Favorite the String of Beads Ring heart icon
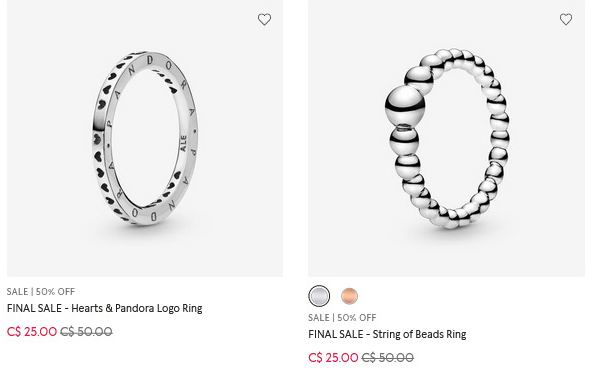The width and height of the screenshot is (597, 374). 566,19
